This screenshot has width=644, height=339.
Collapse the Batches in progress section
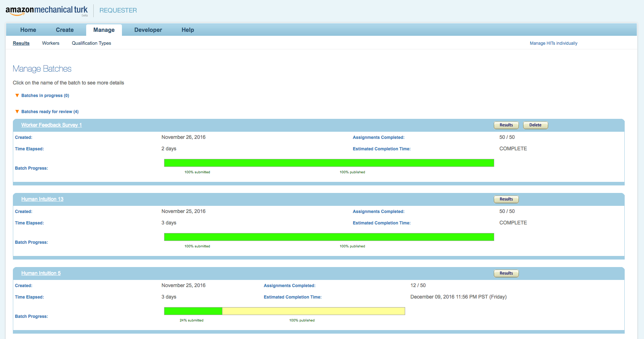(17, 96)
